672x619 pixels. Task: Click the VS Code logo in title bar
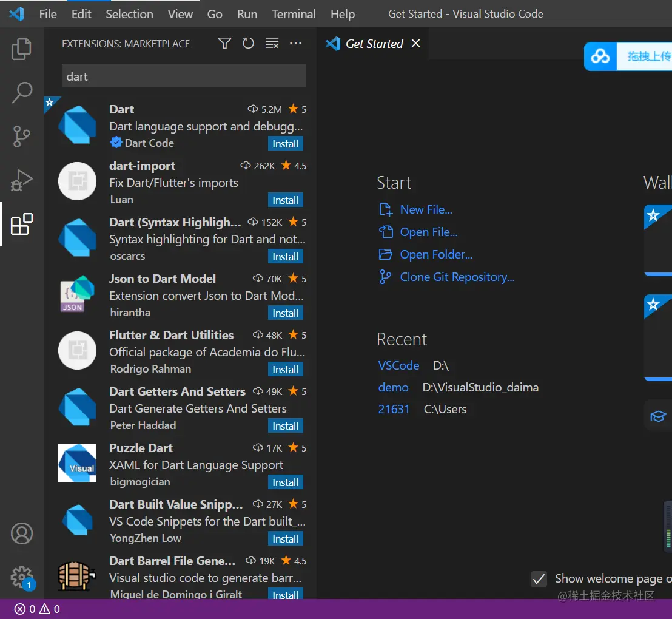point(16,14)
